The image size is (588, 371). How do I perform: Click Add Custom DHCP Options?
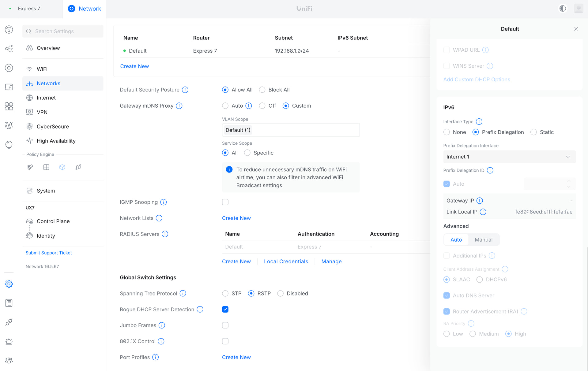click(x=477, y=80)
